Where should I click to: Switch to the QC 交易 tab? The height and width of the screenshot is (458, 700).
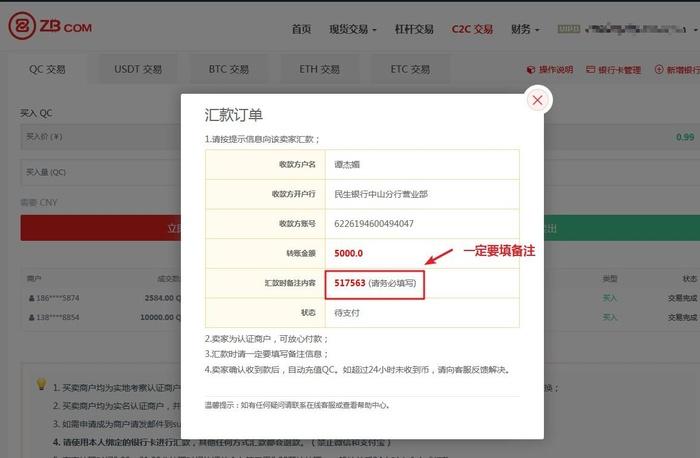tap(47, 70)
